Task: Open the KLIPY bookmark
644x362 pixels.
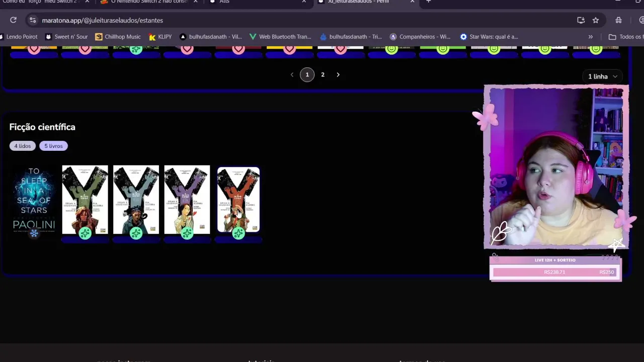Action: 160,37
